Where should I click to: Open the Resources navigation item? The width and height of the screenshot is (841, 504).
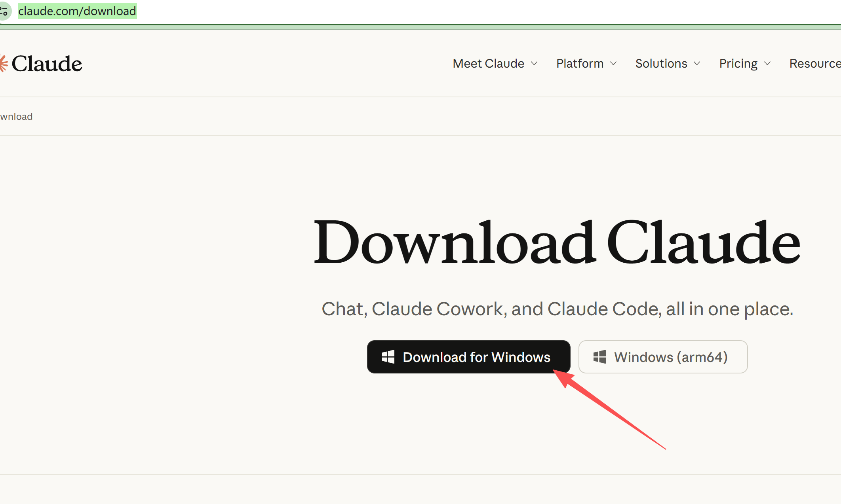[x=815, y=64]
